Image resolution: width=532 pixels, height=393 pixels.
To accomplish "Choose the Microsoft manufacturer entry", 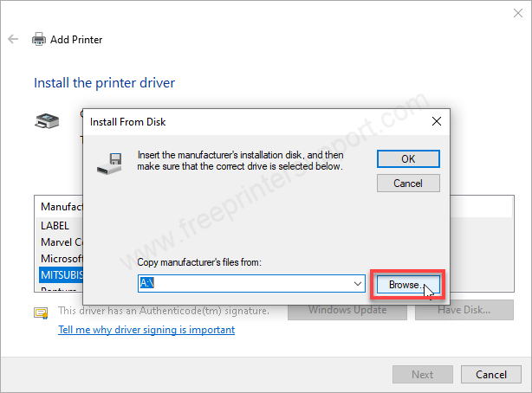I will [x=61, y=258].
